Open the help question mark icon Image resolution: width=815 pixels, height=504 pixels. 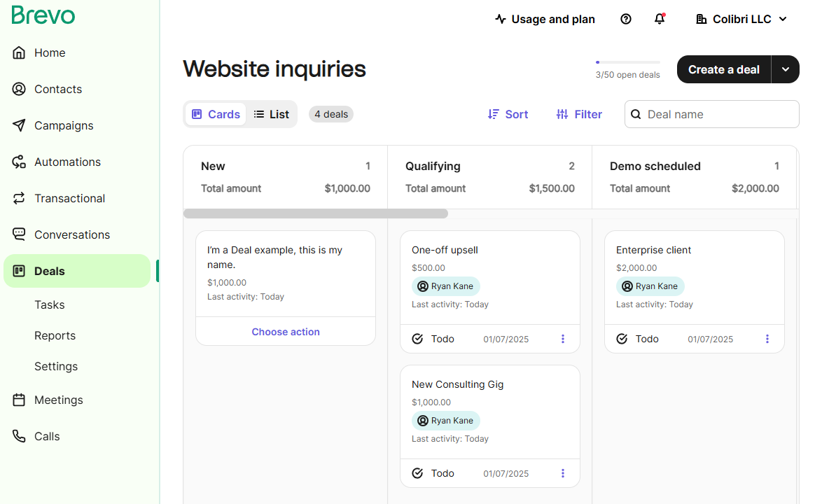point(626,19)
